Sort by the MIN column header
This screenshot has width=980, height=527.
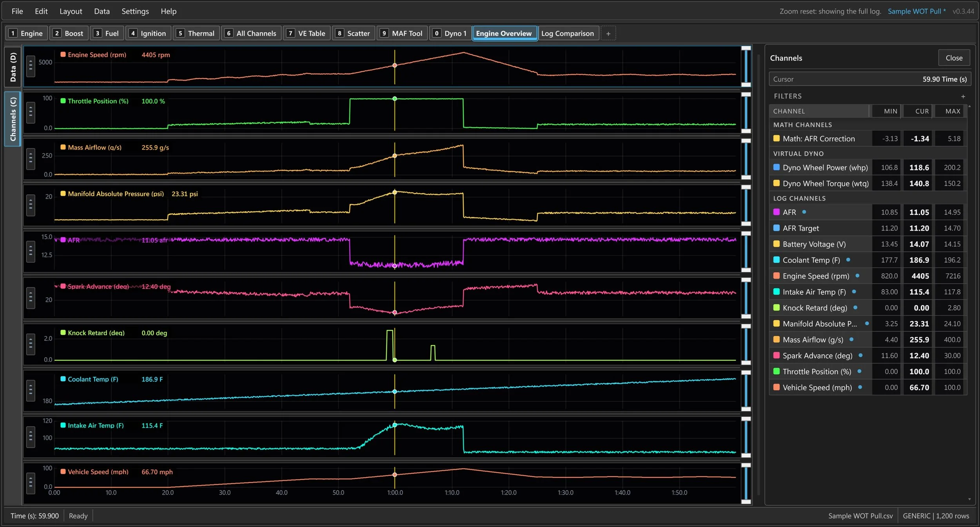point(886,111)
